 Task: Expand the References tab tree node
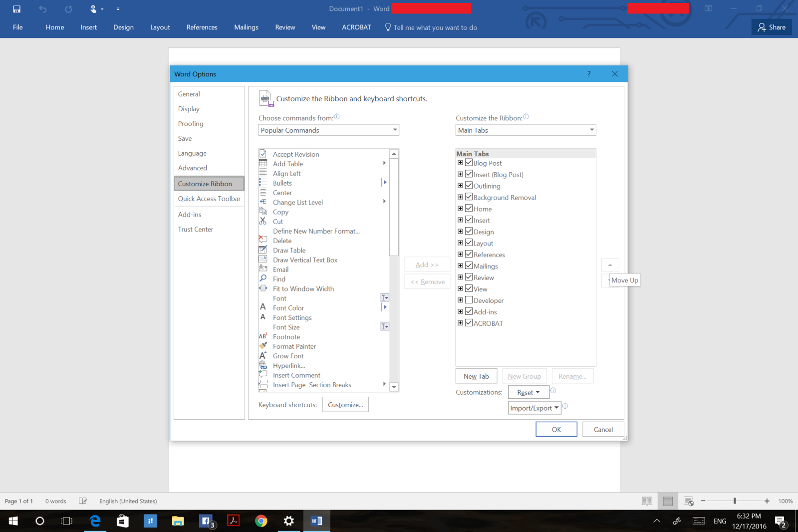tap(460, 255)
